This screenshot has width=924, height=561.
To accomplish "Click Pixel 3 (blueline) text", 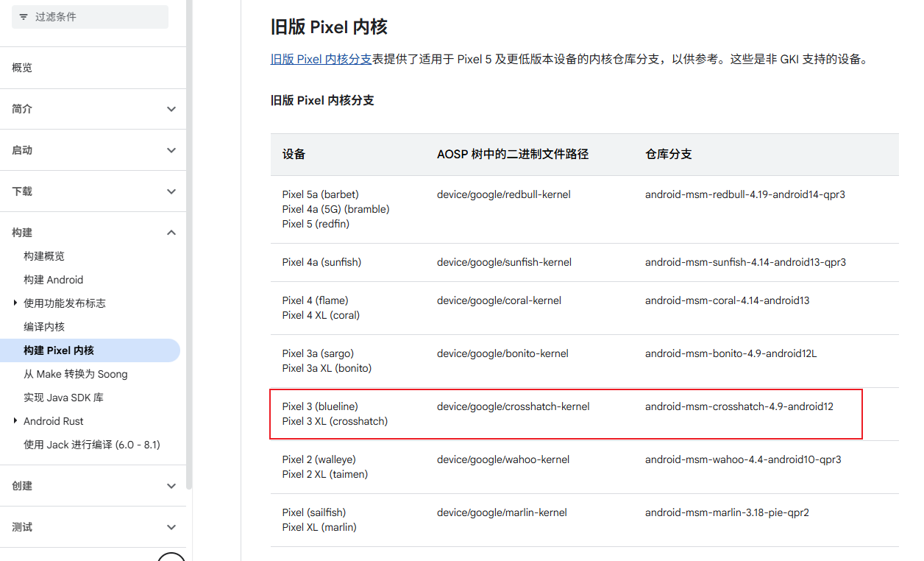I will point(320,406).
